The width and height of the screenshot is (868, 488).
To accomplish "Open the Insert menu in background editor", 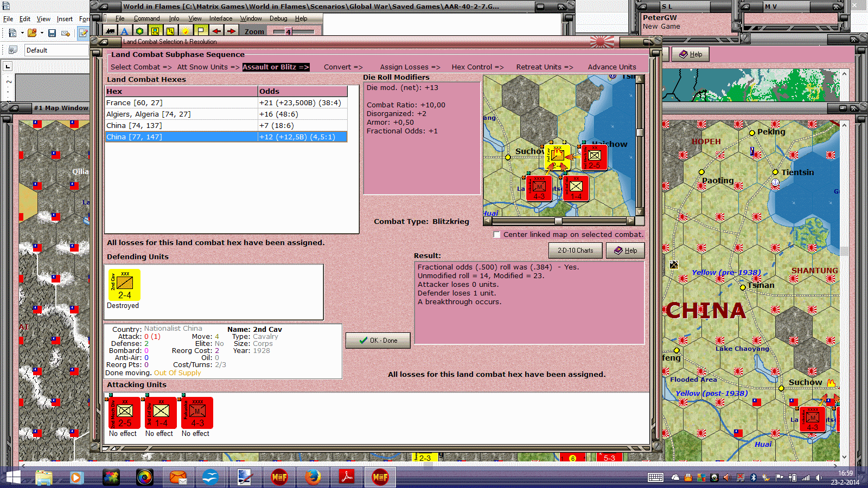I will [65, 19].
